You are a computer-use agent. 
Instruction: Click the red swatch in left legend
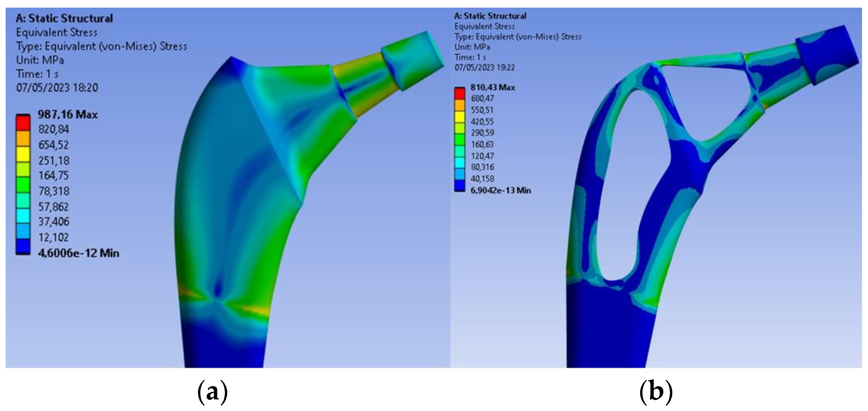23,123
